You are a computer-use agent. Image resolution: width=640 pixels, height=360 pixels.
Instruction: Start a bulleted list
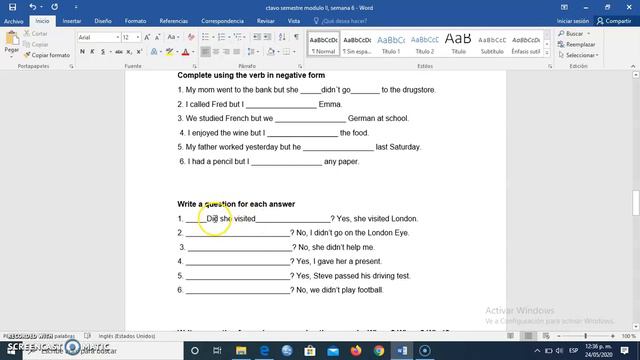pos(205,37)
